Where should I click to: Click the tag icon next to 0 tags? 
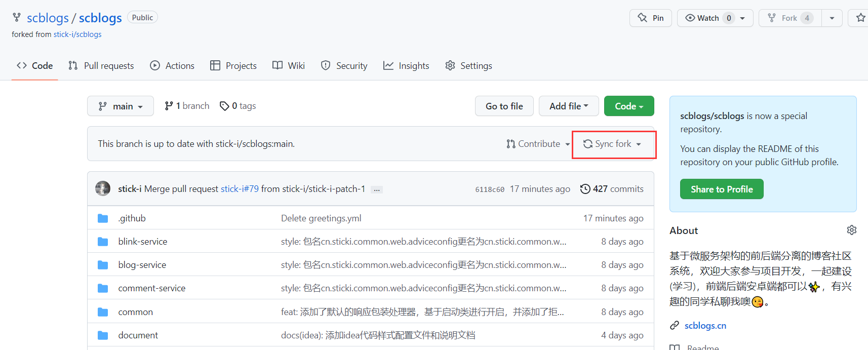[x=224, y=106]
